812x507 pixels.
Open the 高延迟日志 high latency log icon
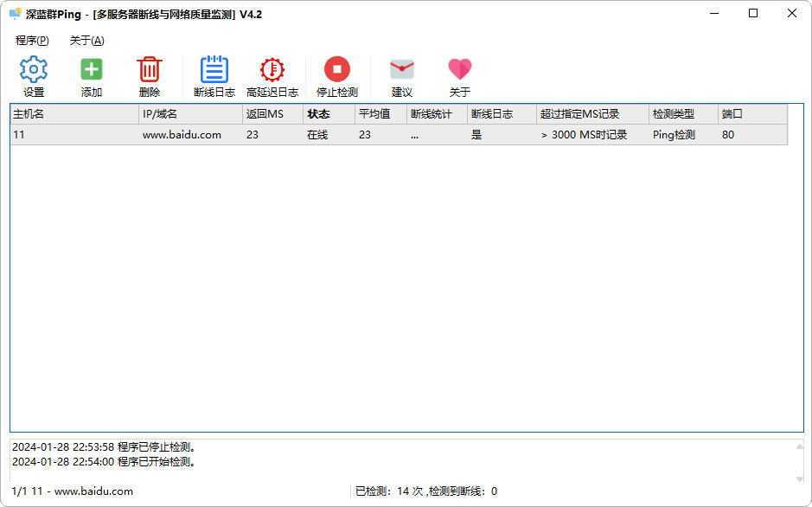272,69
